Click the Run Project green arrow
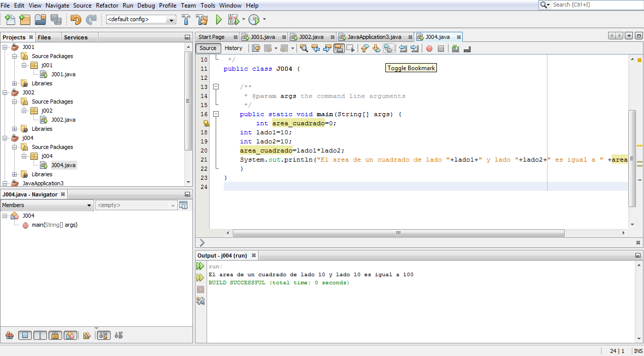644x356 pixels. tap(219, 20)
